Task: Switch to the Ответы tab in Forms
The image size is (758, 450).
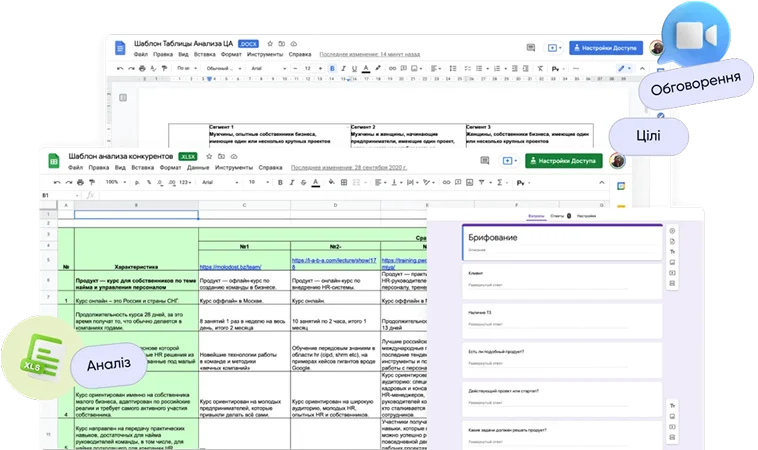Action: point(559,215)
